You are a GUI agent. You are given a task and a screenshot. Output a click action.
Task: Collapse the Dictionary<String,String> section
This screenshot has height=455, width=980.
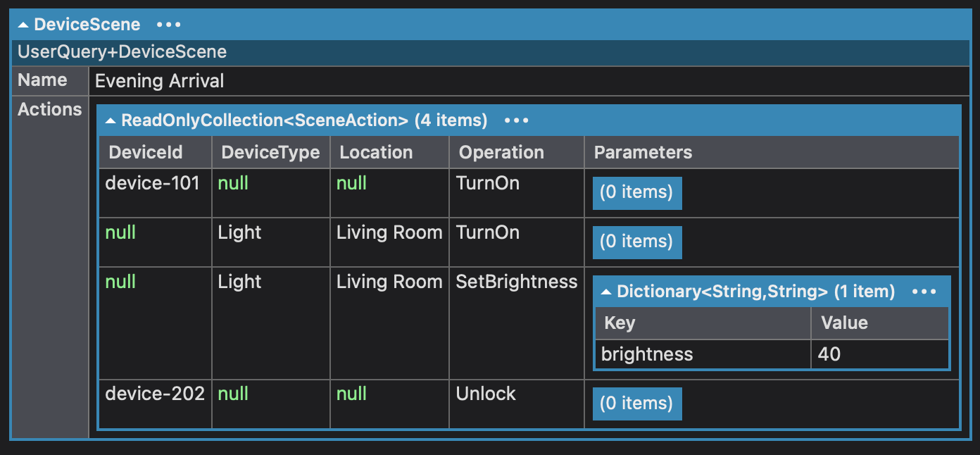pyautogui.click(x=606, y=292)
